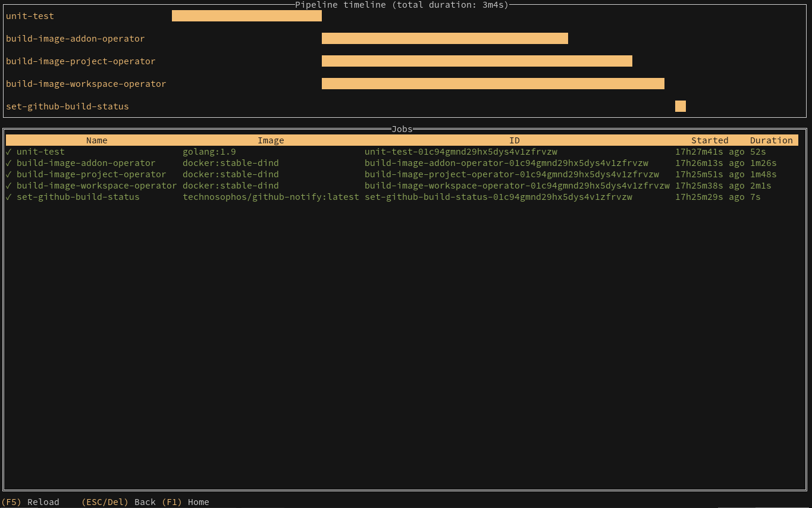This screenshot has width=812, height=508.
Task: Click the 52s duration value
Action: tap(758, 152)
